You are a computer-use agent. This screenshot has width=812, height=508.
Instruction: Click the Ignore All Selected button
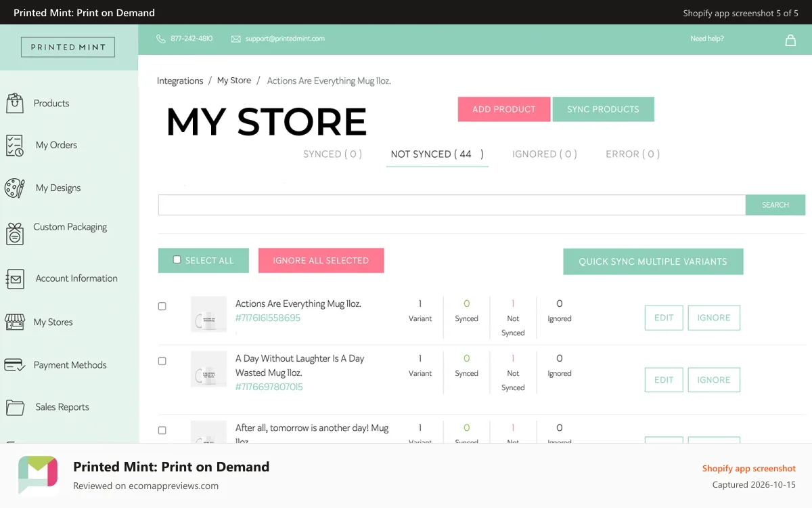click(321, 260)
